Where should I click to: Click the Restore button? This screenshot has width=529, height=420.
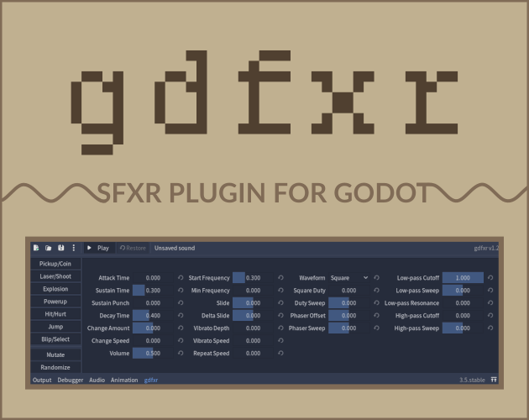[133, 248]
